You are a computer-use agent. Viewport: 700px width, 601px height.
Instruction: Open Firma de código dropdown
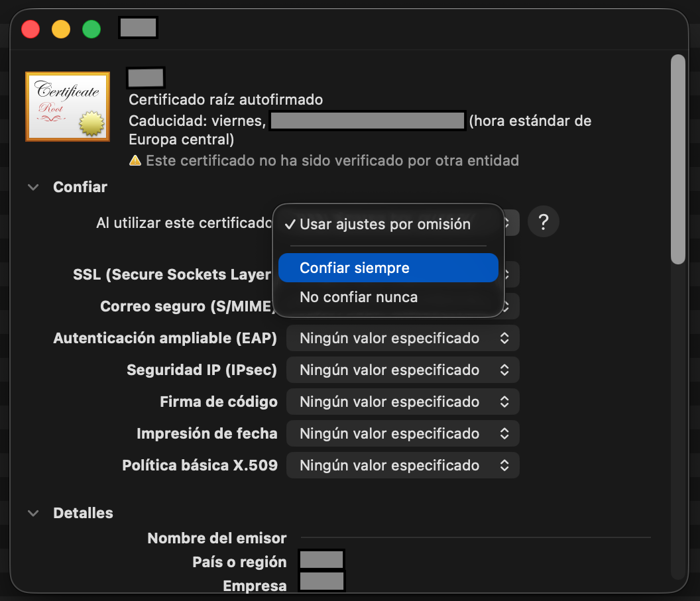coord(402,402)
